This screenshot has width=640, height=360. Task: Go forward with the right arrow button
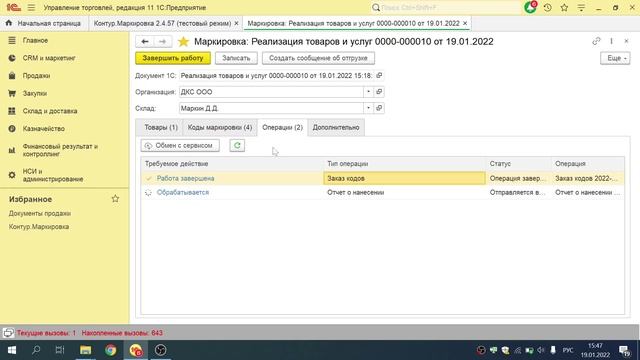(162, 42)
